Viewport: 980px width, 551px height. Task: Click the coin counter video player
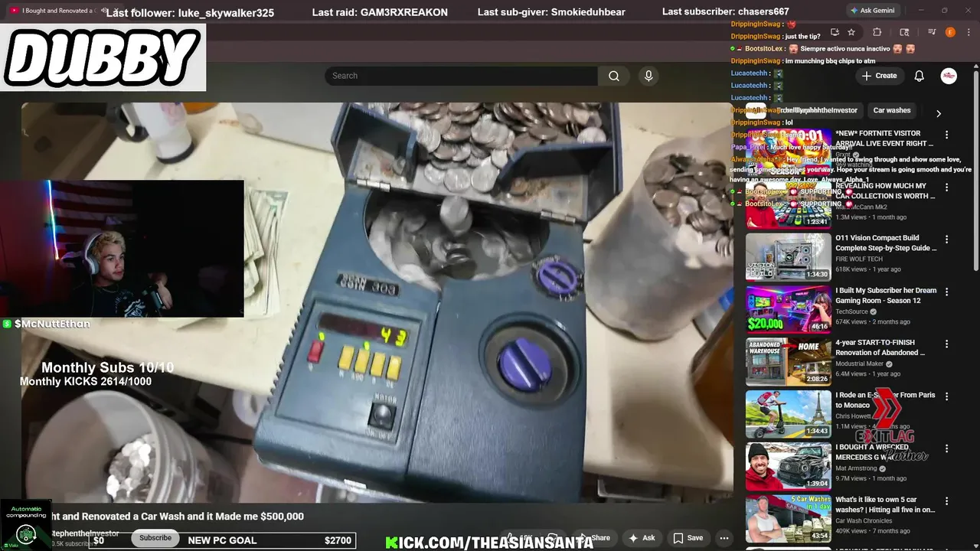(377, 302)
